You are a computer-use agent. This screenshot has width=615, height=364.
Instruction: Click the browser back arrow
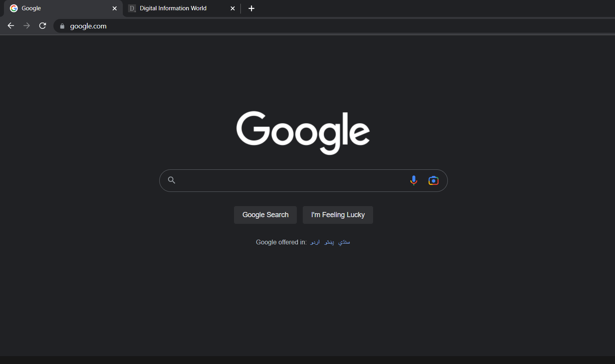tap(11, 26)
